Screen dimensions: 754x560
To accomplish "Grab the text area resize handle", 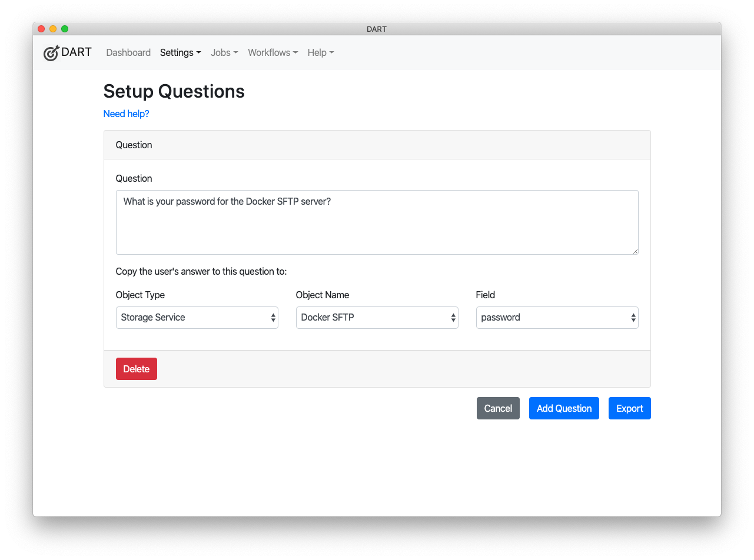I will click(x=635, y=251).
